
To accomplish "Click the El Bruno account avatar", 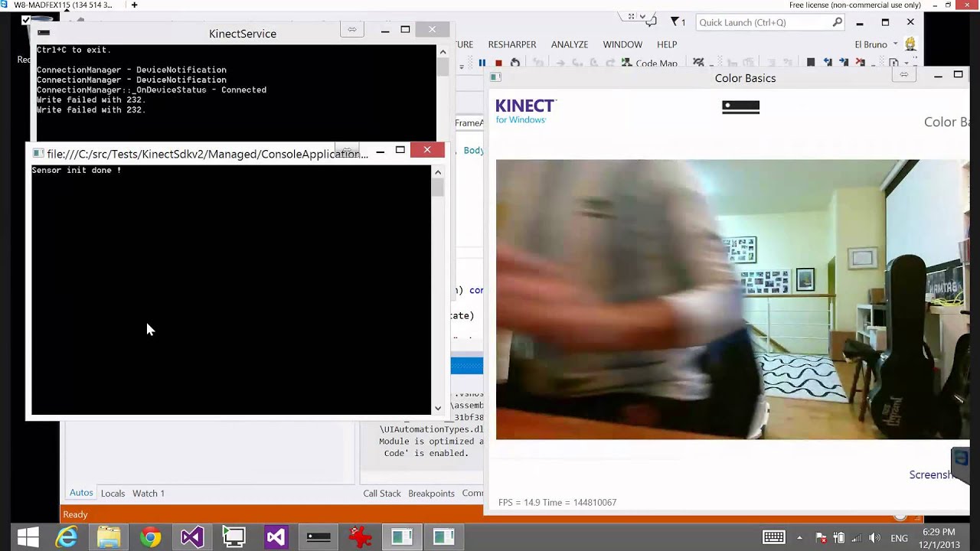I will click(x=910, y=44).
